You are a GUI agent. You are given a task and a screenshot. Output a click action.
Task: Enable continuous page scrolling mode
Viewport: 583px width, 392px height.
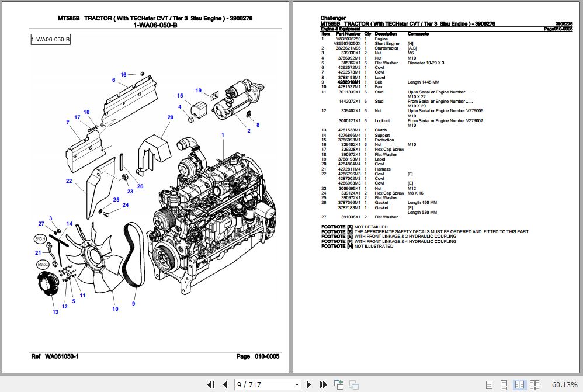[x=504, y=384]
